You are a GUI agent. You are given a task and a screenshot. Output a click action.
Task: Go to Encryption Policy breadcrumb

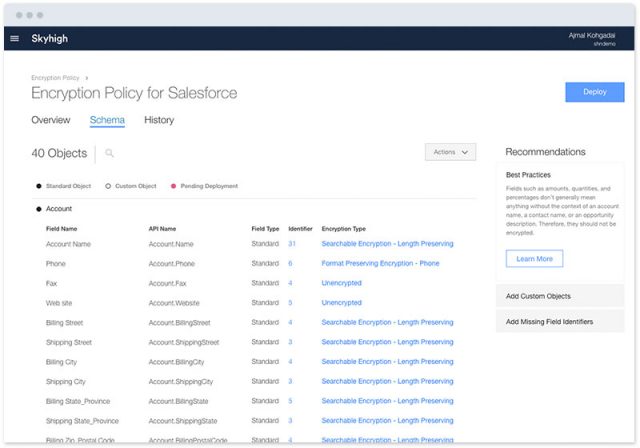point(55,78)
